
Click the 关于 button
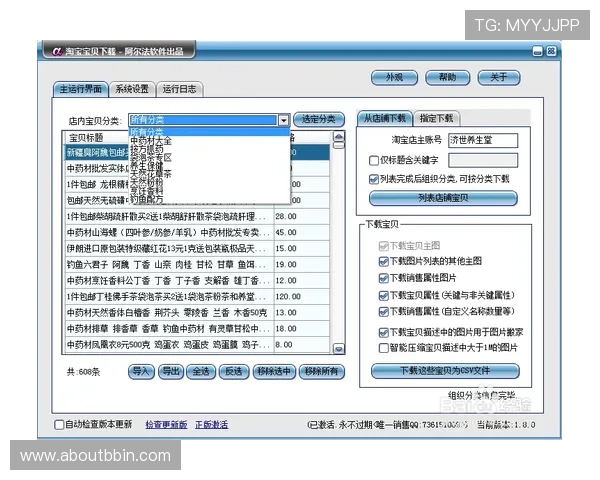pyautogui.click(x=499, y=78)
